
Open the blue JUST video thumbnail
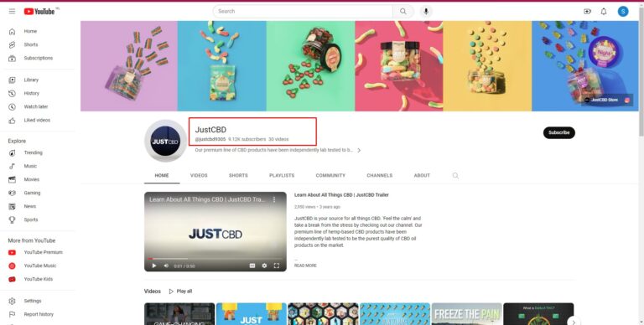[x=252, y=314]
